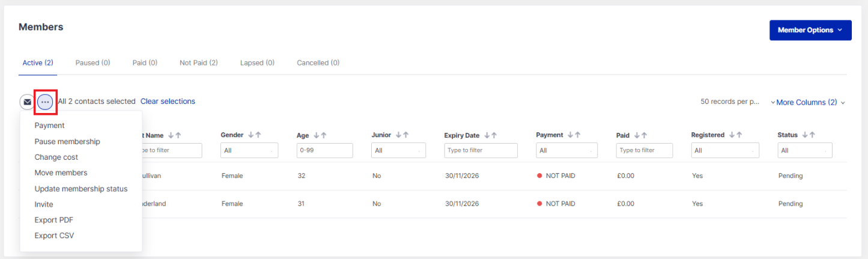This screenshot has width=868, height=259.
Task: Open the Payment filter dropdown
Action: (566, 151)
